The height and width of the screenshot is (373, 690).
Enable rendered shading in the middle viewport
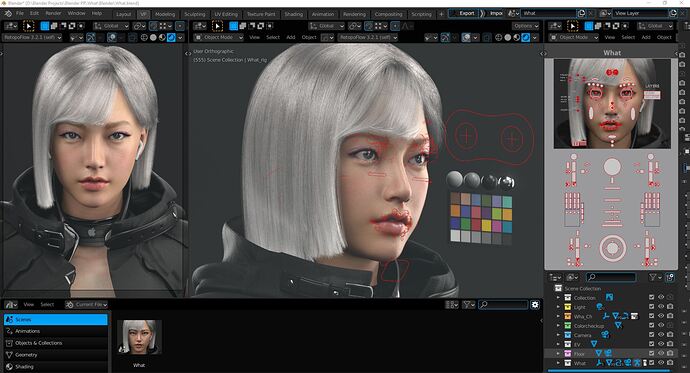tap(525, 37)
